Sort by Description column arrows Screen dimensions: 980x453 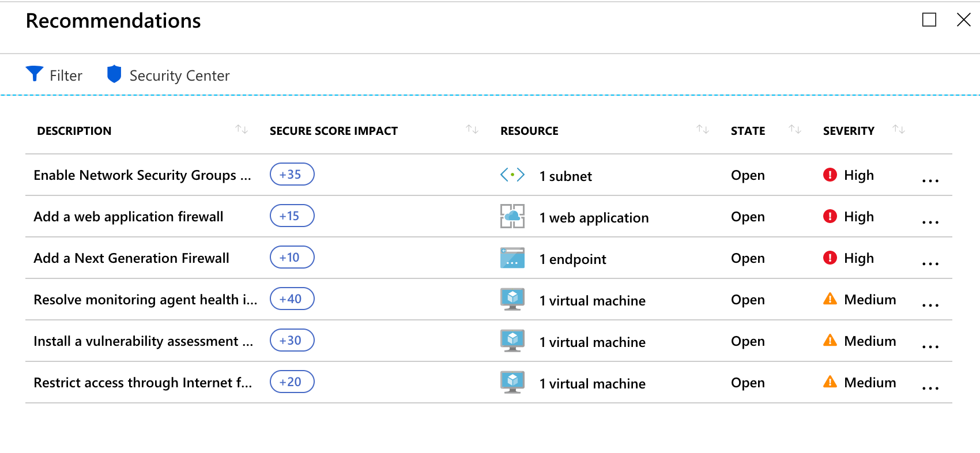point(242,130)
